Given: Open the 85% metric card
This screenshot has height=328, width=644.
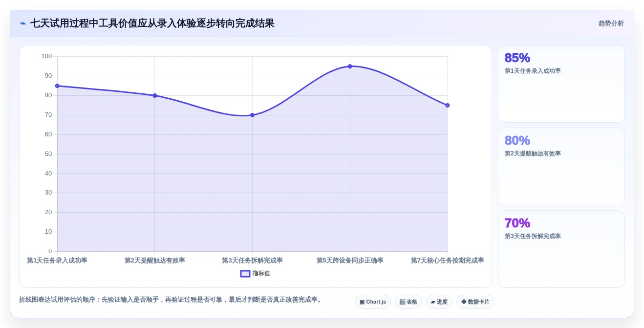Looking at the screenshot, I should [x=561, y=84].
